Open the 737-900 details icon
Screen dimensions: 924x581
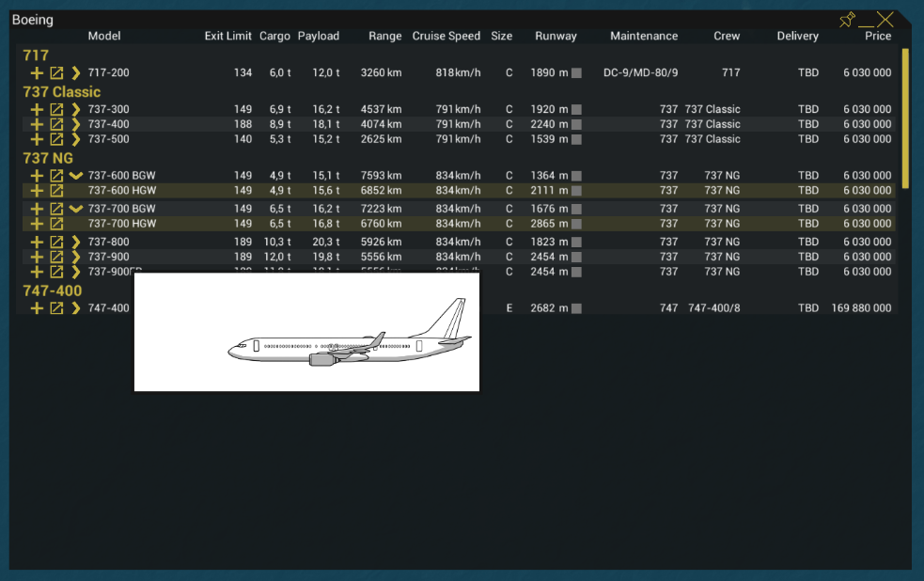56,257
